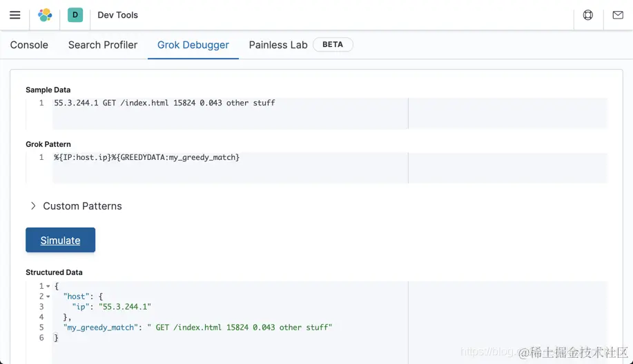Click the Grok Pattern heading
633x364 pixels.
coord(48,144)
